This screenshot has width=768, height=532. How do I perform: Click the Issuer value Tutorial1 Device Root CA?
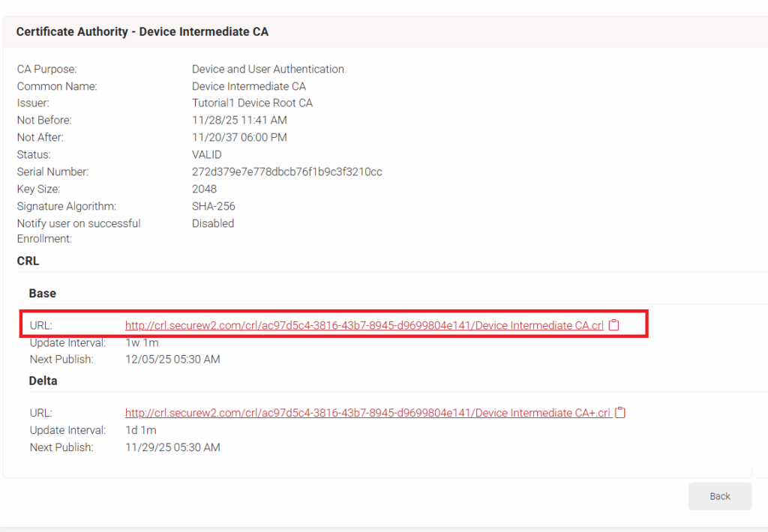coord(252,103)
